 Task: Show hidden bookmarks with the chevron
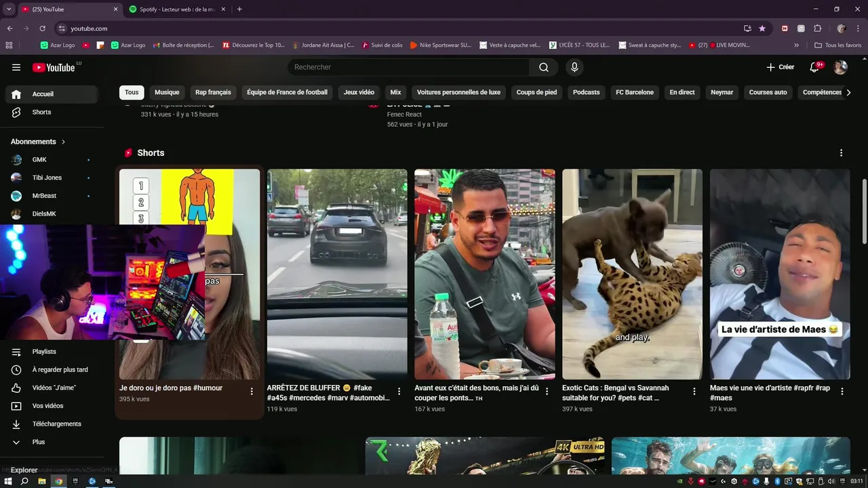click(x=796, y=45)
